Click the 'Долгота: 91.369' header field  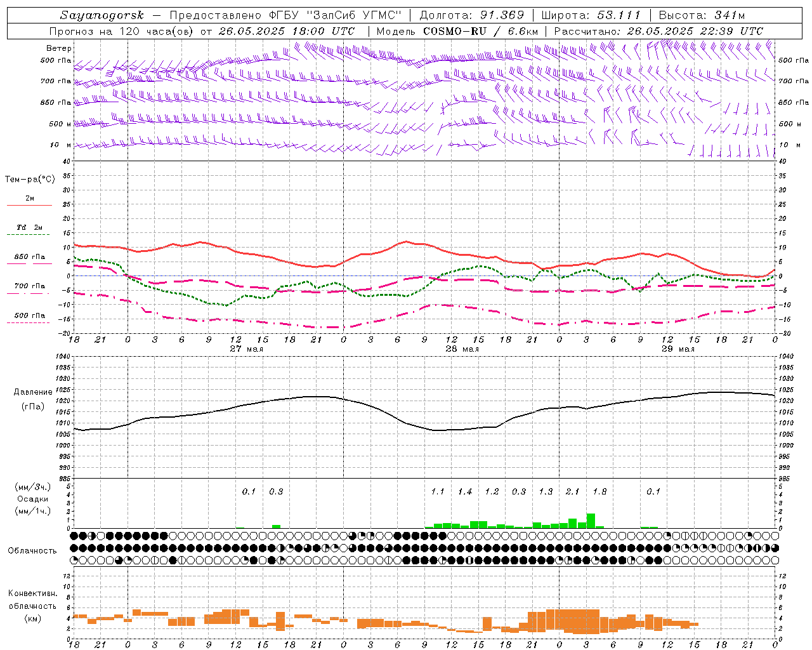pos(472,15)
